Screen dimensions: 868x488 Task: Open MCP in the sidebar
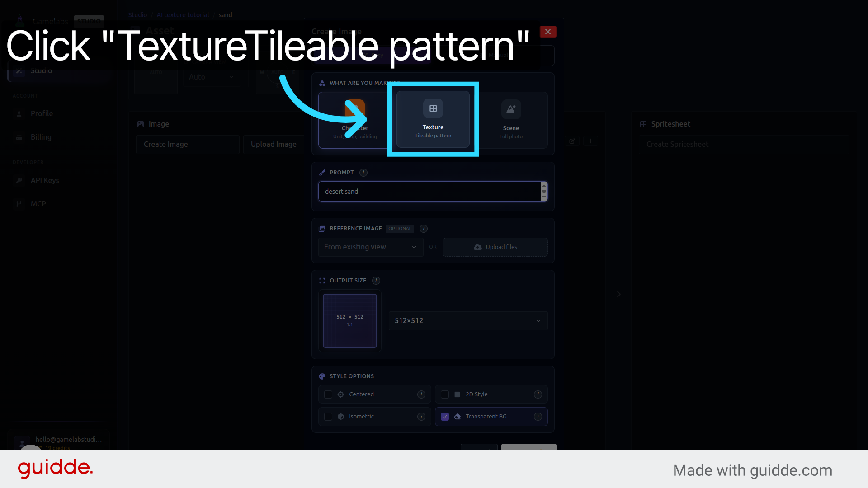(38, 204)
